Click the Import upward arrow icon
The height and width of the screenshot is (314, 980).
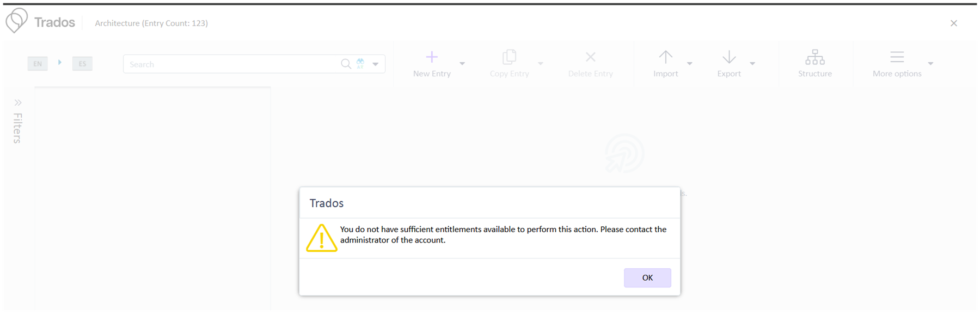tap(665, 56)
